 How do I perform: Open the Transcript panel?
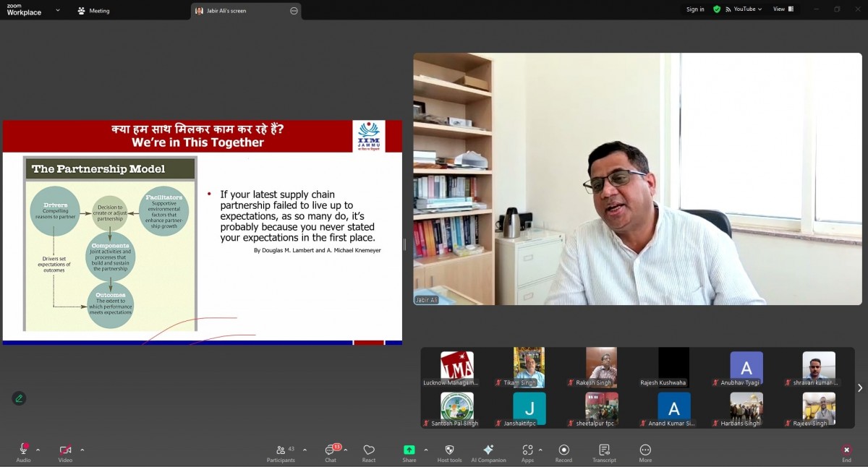(x=604, y=453)
